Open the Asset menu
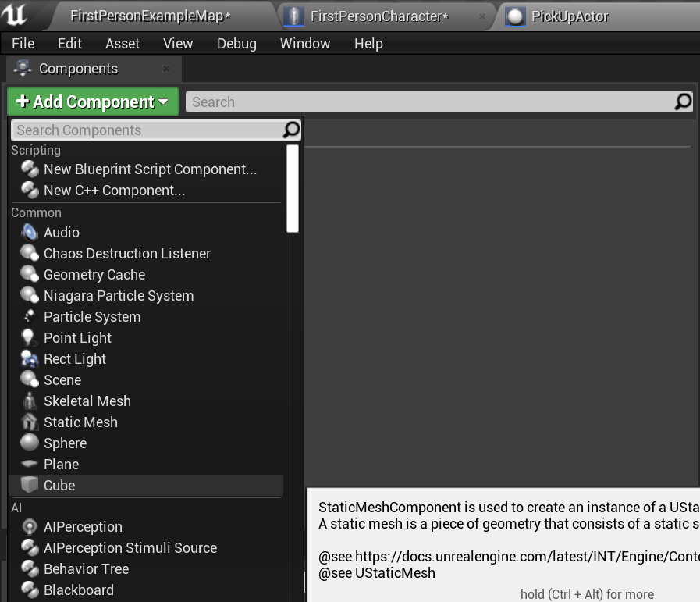The image size is (700, 602). click(123, 43)
